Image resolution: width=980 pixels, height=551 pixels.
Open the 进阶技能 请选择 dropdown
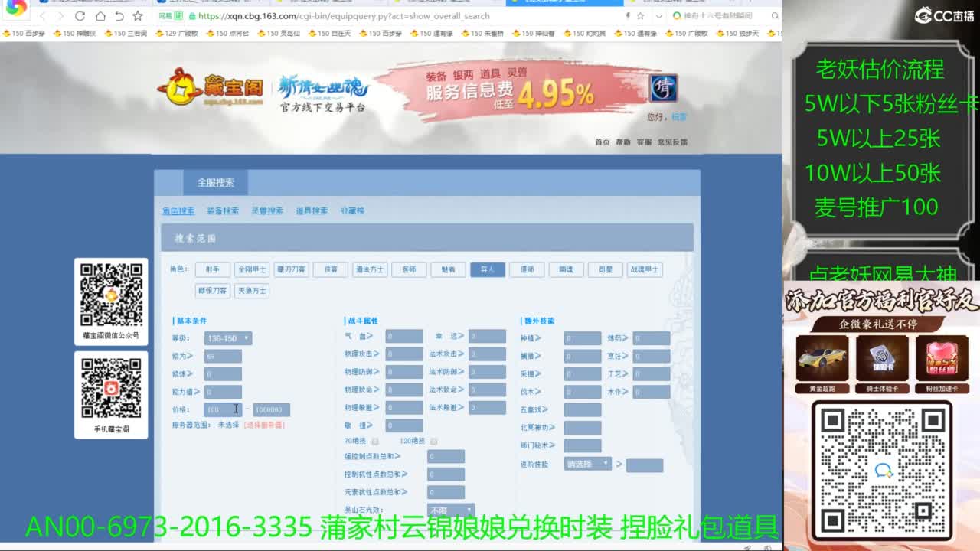tap(588, 464)
